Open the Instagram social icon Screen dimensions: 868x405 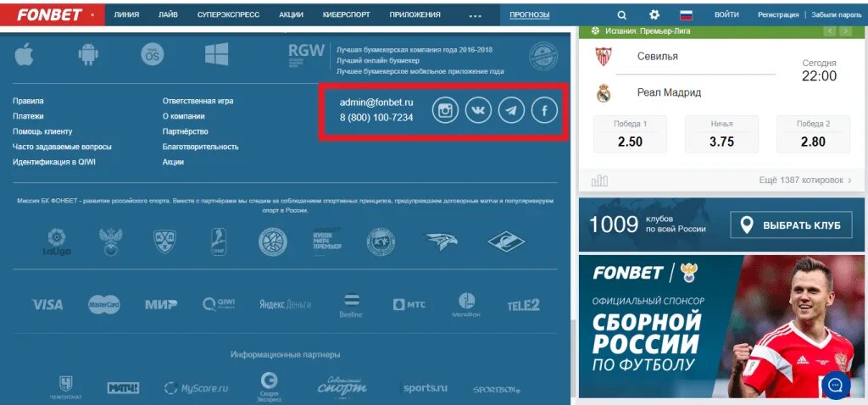445,111
